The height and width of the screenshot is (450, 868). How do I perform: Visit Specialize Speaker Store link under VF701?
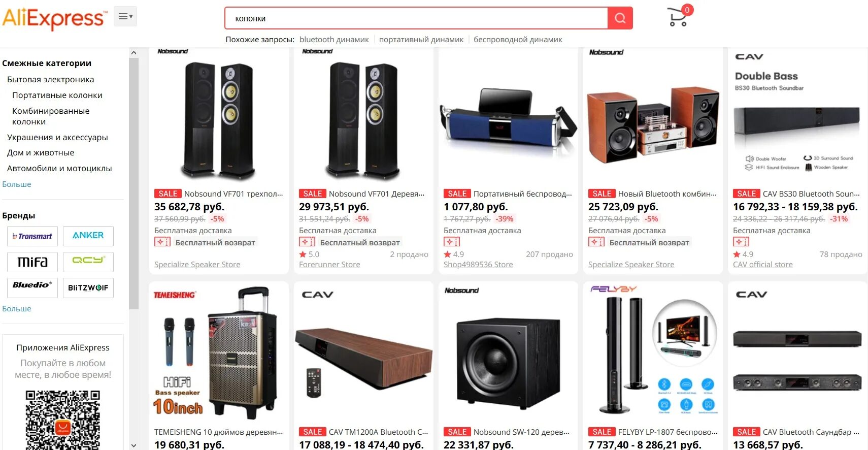tap(197, 265)
